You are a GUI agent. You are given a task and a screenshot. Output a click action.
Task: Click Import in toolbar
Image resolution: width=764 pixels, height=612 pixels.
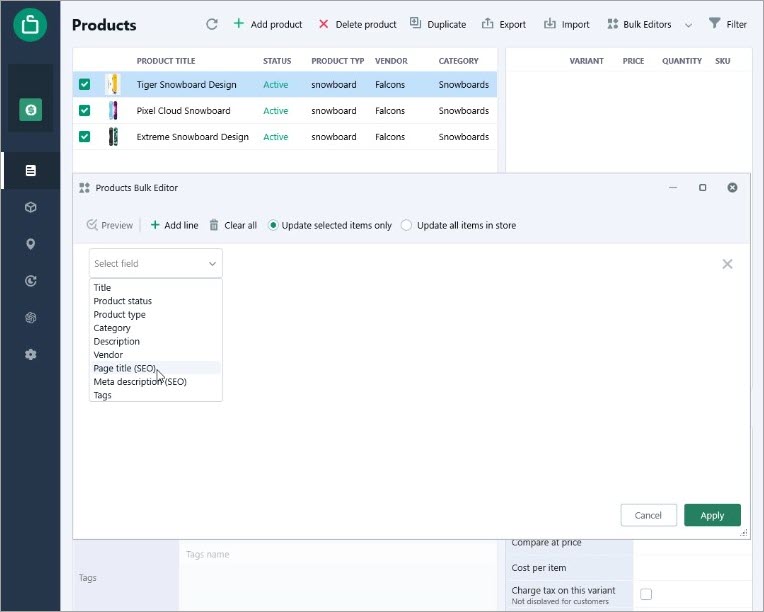tap(567, 24)
